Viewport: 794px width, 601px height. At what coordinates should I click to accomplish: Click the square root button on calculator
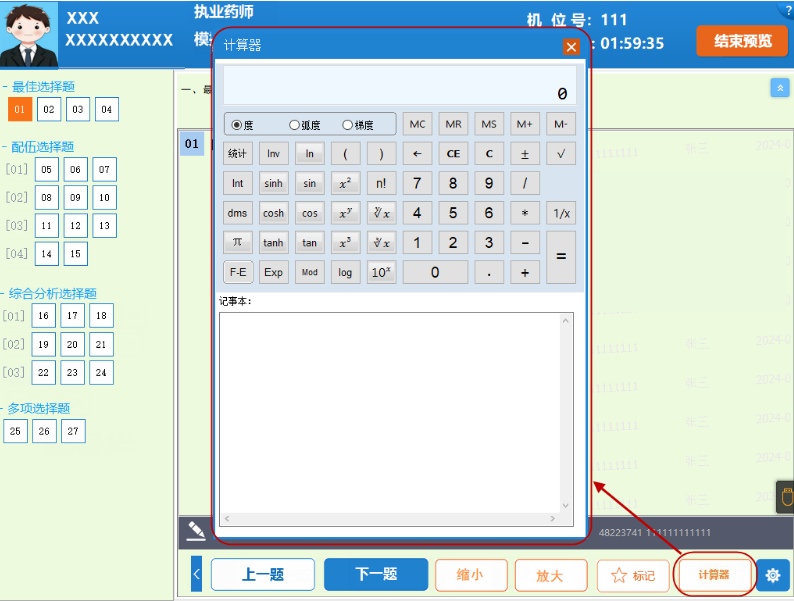tap(561, 154)
